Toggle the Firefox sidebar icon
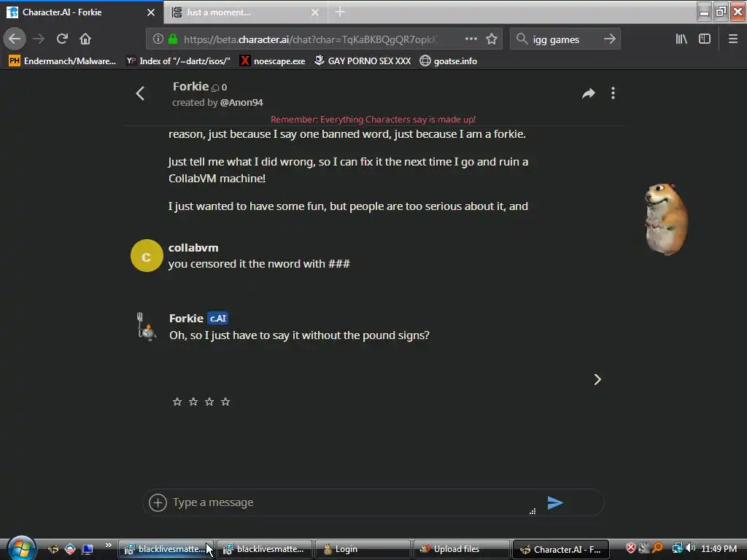747x560 pixels. (705, 39)
